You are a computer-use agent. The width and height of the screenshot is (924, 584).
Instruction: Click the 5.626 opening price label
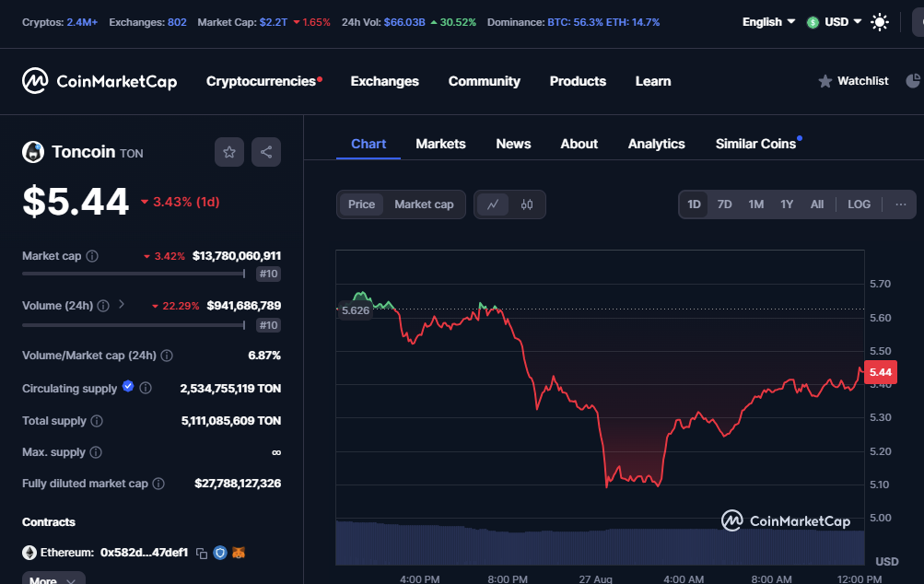356,310
